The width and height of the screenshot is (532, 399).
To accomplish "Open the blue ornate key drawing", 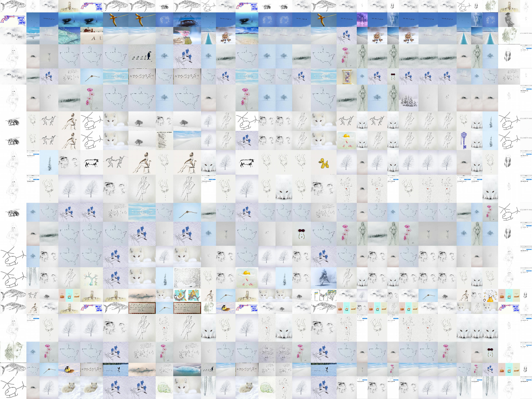I will coord(464,140).
